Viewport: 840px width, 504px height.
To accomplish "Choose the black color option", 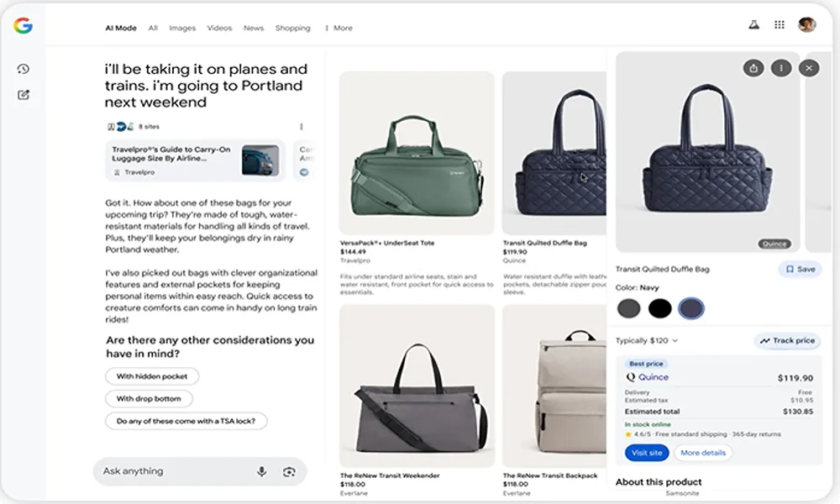I will coord(659,308).
